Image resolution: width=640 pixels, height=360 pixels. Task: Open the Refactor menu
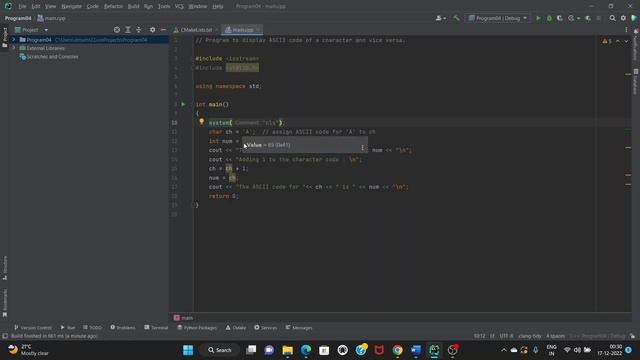113,7
